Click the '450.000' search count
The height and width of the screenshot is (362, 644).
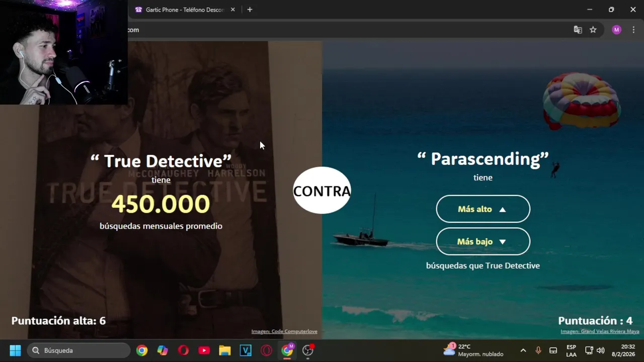click(160, 204)
